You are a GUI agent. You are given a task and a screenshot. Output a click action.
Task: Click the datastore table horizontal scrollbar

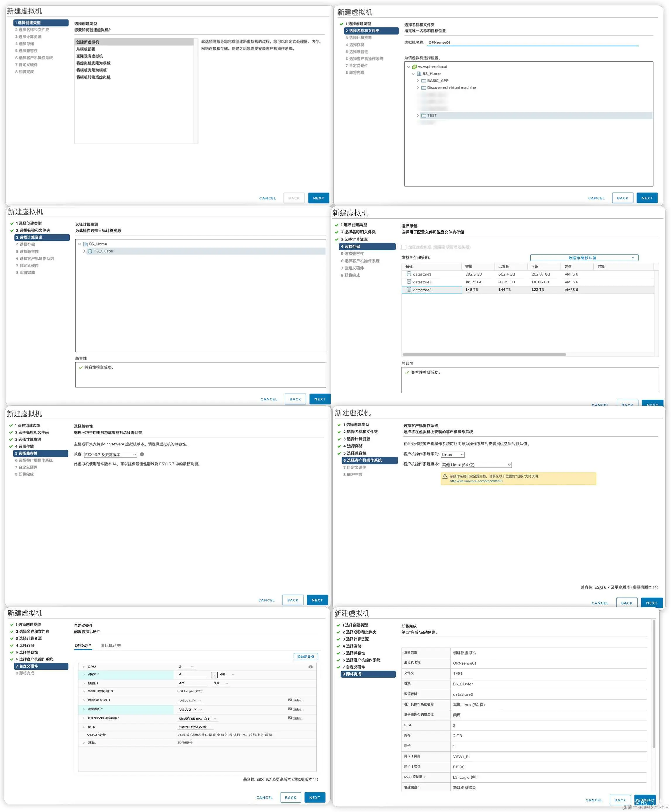pyautogui.click(x=484, y=355)
